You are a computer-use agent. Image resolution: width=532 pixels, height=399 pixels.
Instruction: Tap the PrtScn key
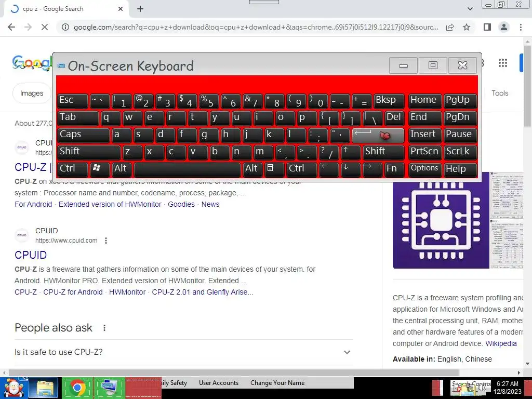click(425, 152)
